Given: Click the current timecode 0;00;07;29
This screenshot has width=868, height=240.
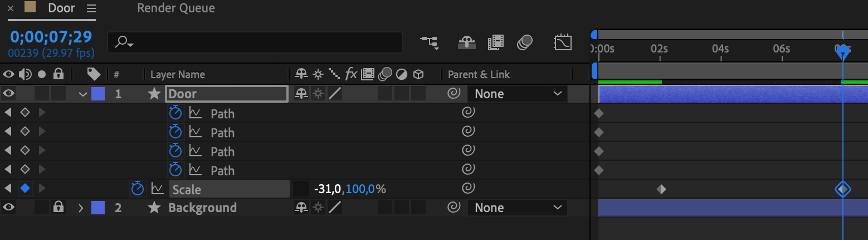Looking at the screenshot, I should coord(51,37).
